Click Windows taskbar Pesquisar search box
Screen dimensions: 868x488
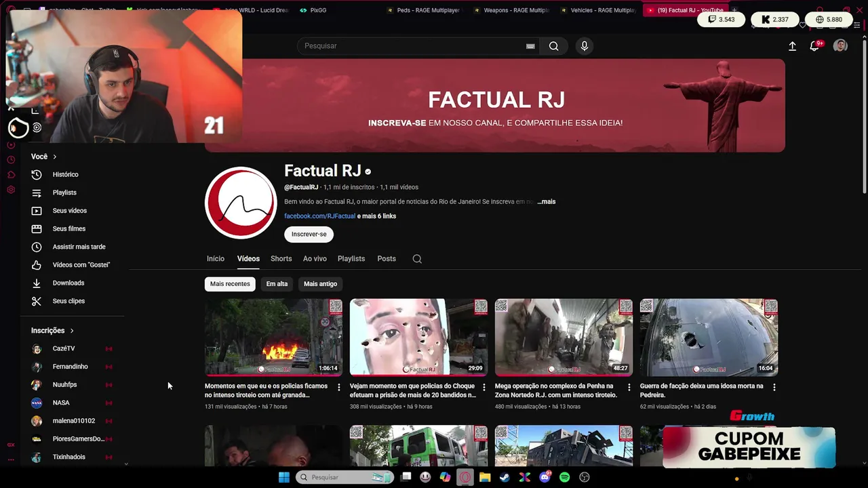pos(344,477)
